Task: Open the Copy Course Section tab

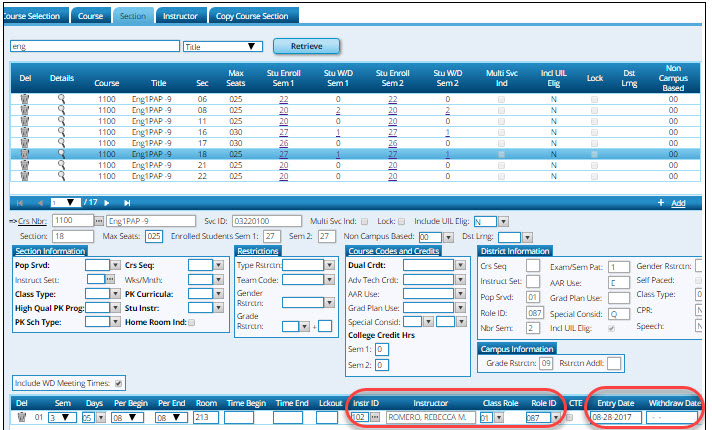Action: [x=252, y=17]
